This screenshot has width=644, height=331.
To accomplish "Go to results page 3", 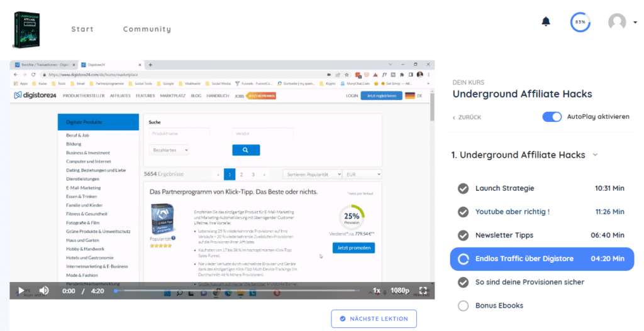I will (x=253, y=175).
